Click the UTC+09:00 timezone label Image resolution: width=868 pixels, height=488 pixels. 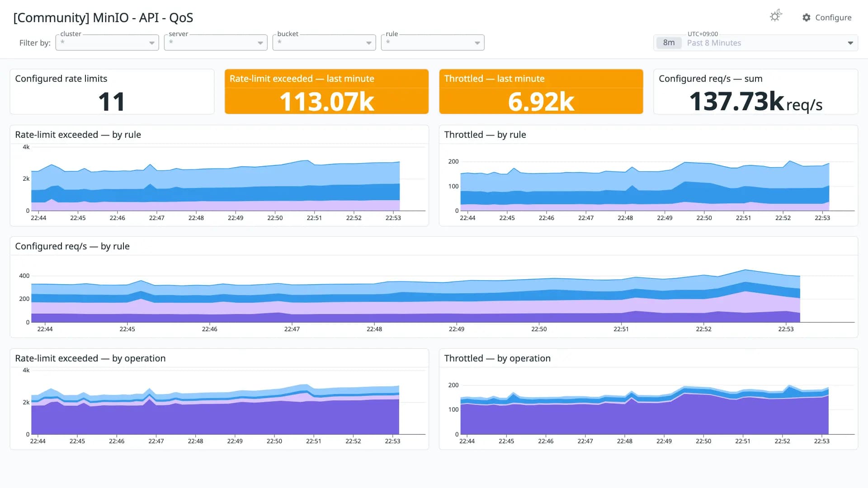pos(703,34)
